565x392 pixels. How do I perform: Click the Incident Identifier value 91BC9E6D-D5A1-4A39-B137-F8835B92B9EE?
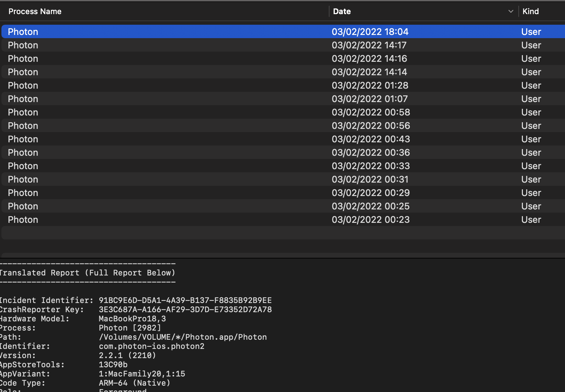[185, 300]
